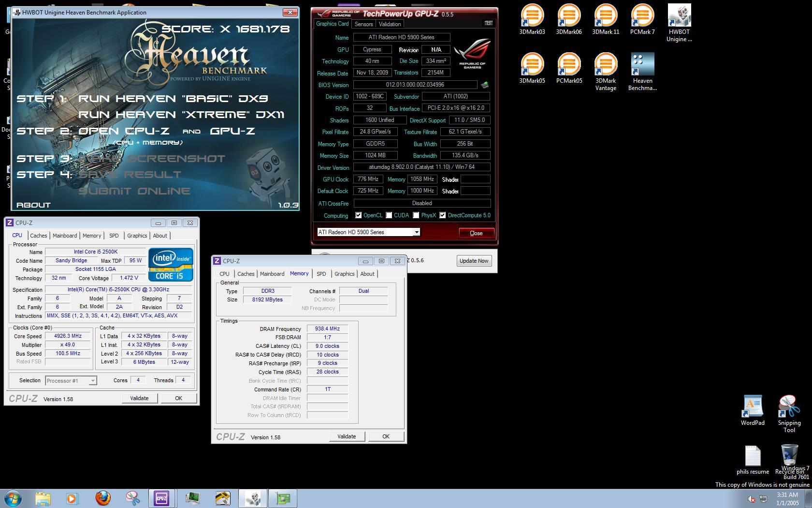Viewport: 812px width, 508px height.
Task: Click ABOUT in the HWBOT Heaven window
Action: pyautogui.click(x=33, y=205)
